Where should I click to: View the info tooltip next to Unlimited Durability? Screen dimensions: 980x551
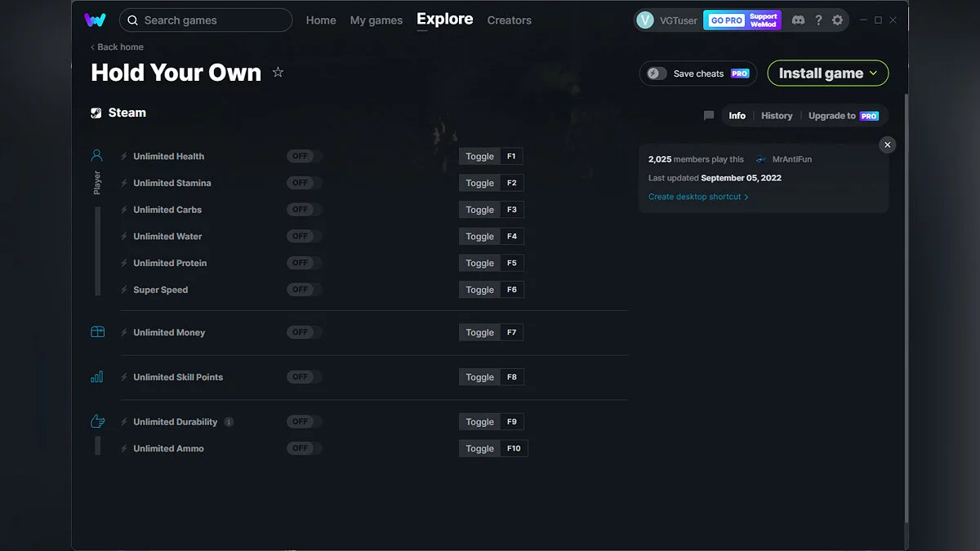tap(229, 421)
